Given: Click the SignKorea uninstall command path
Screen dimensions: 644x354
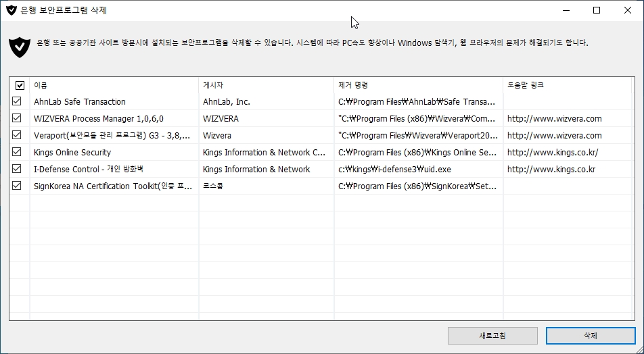Looking at the screenshot, I should (417, 186).
